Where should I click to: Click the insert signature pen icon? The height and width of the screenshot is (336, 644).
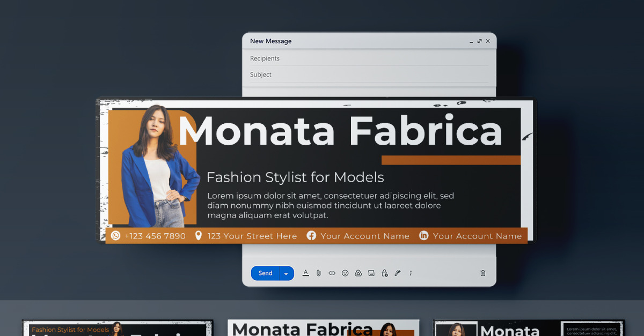[398, 273]
